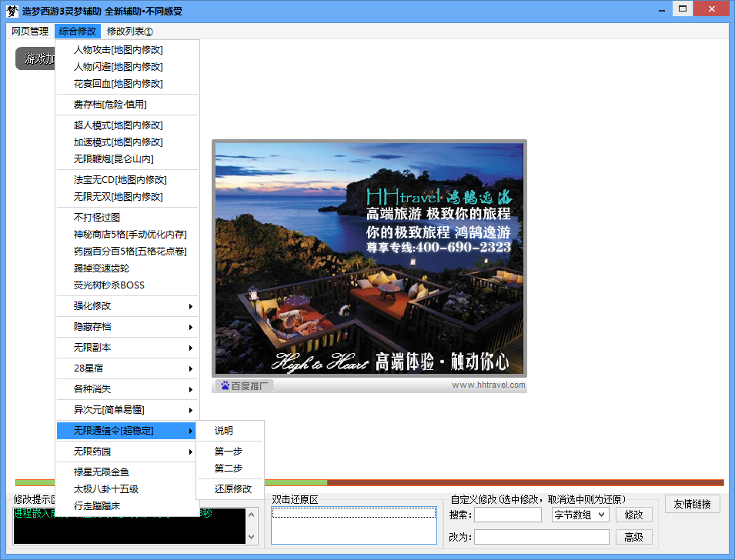Select 第一步 in the submenu

tap(229, 452)
